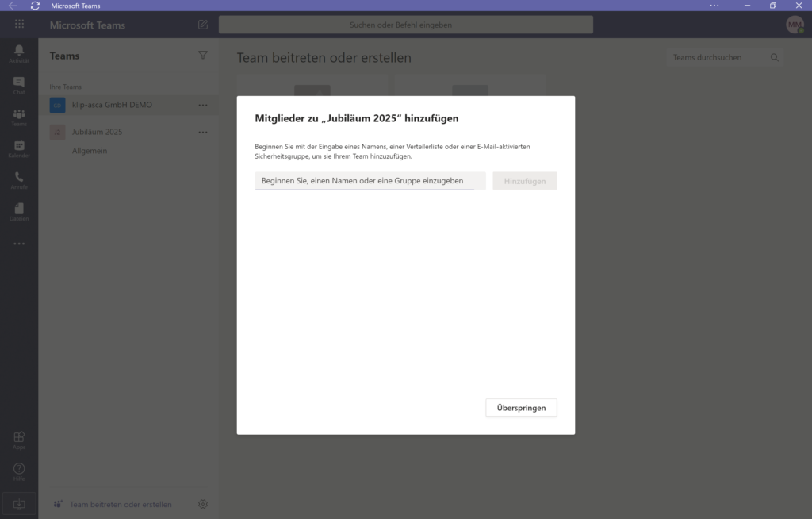
Task: Click the search magnifier in Teams durchsuchen
Action: pos(774,58)
